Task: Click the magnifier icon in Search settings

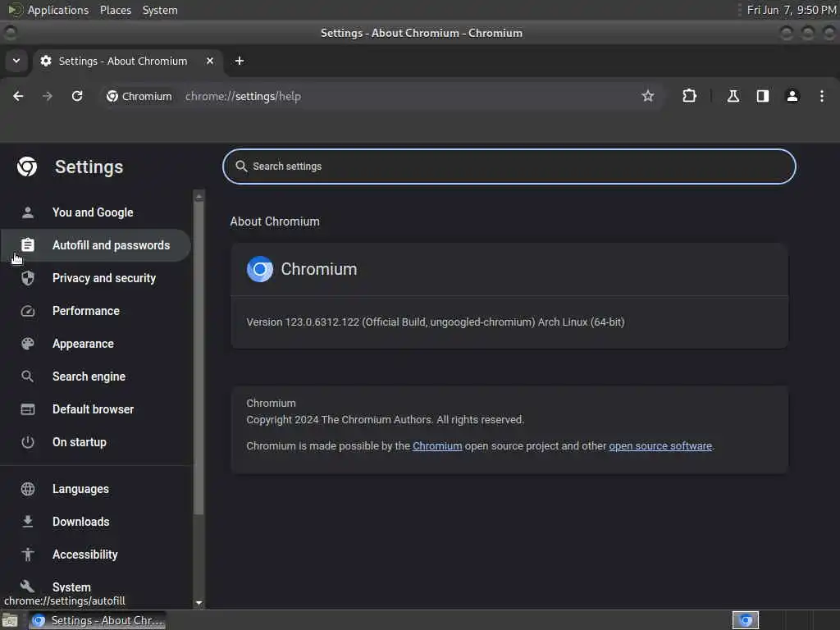Action: tap(241, 167)
